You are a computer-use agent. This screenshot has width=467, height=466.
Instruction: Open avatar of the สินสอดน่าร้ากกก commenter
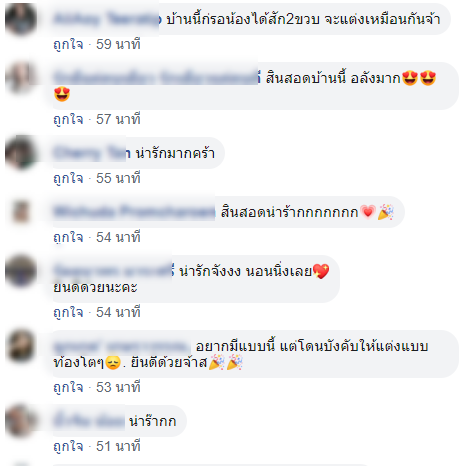click(21, 212)
